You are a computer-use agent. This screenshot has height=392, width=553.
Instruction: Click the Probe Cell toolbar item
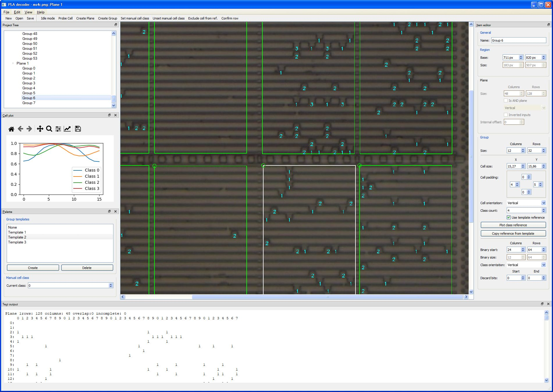[x=65, y=18]
